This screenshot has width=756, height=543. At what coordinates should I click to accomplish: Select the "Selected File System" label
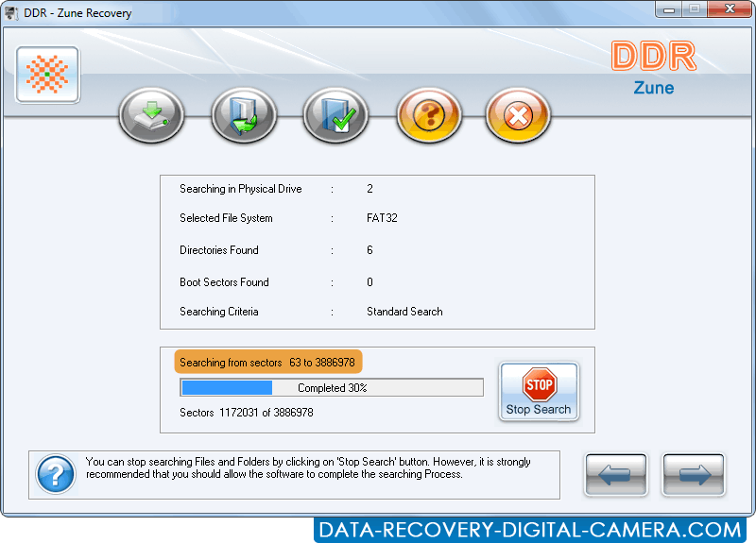pyautogui.click(x=226, y=218)
